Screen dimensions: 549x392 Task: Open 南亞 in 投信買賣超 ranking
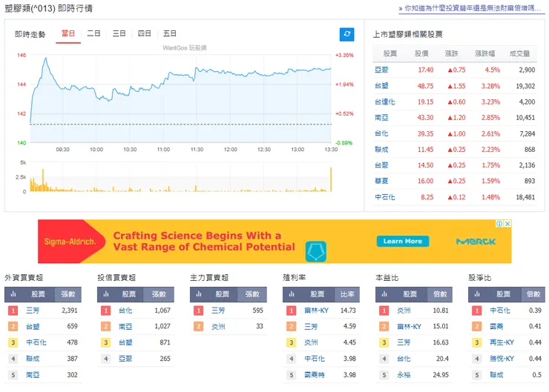pos(125,327)
